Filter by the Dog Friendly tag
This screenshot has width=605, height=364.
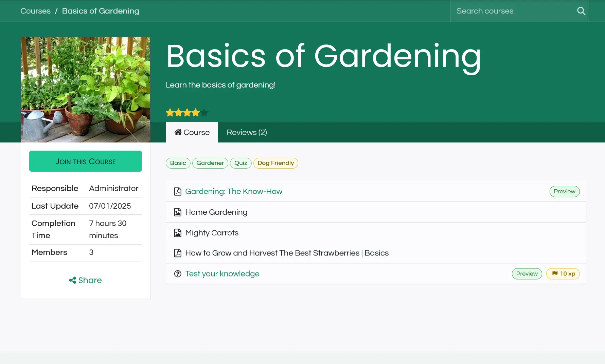tap(275, 163)
